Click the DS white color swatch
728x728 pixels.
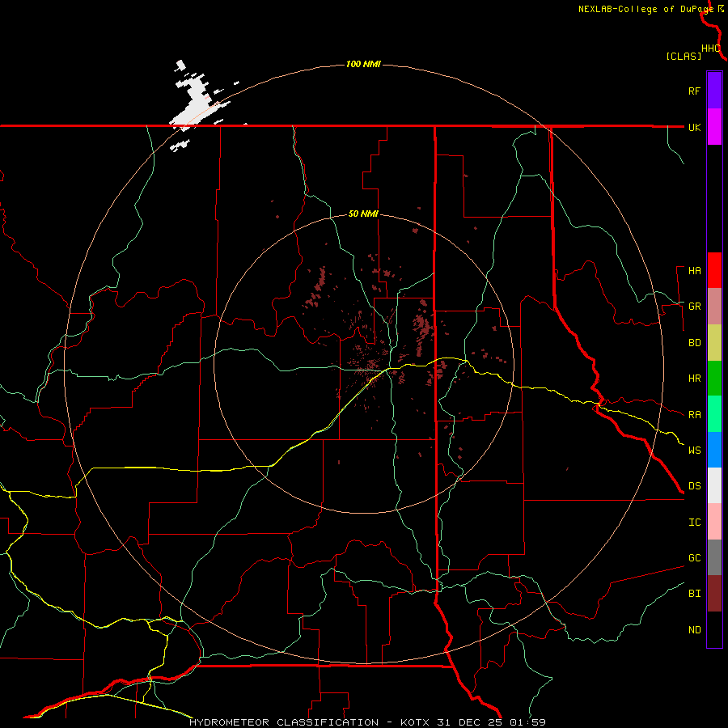pos(714,485)
